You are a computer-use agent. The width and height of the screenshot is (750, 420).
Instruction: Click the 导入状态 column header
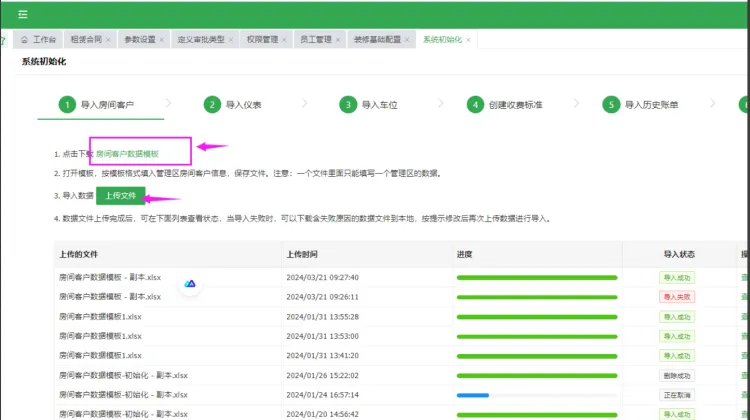tap(679, 254)
